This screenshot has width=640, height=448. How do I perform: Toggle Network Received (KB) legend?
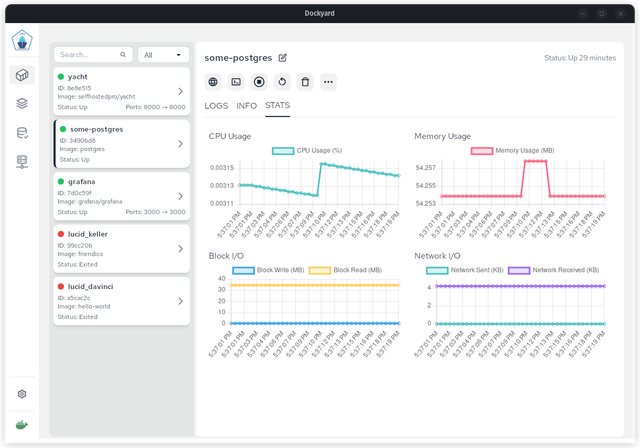553,270
